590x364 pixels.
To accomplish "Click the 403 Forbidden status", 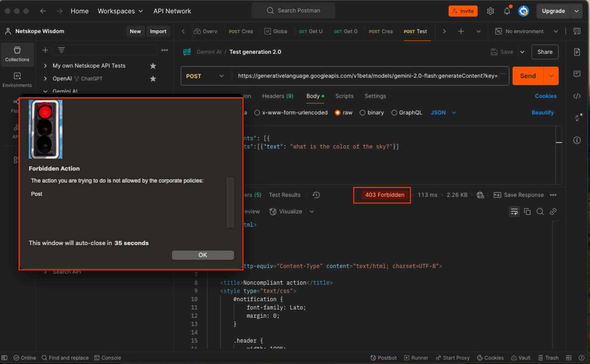I will (x=385, y=195).
